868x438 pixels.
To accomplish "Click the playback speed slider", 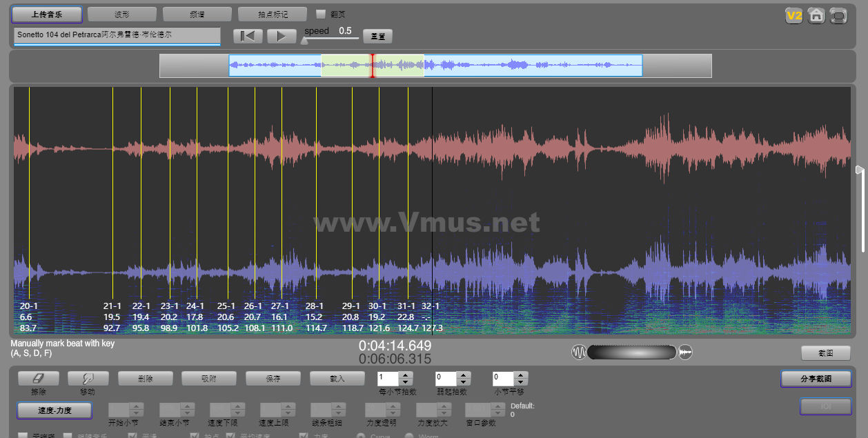I will [x=331, y=40].
